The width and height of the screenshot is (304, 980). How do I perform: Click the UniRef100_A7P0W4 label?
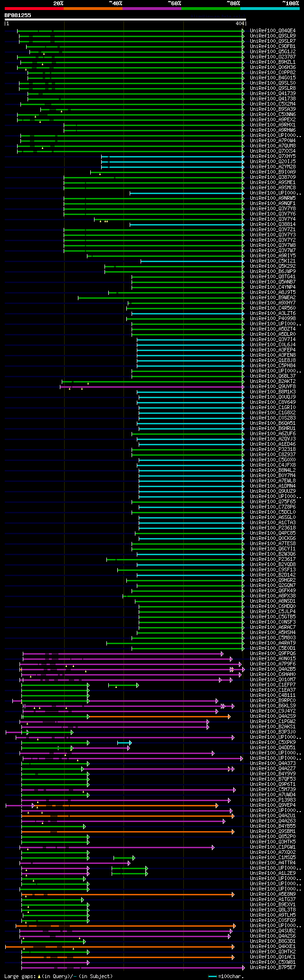click(x=273, y=141)
